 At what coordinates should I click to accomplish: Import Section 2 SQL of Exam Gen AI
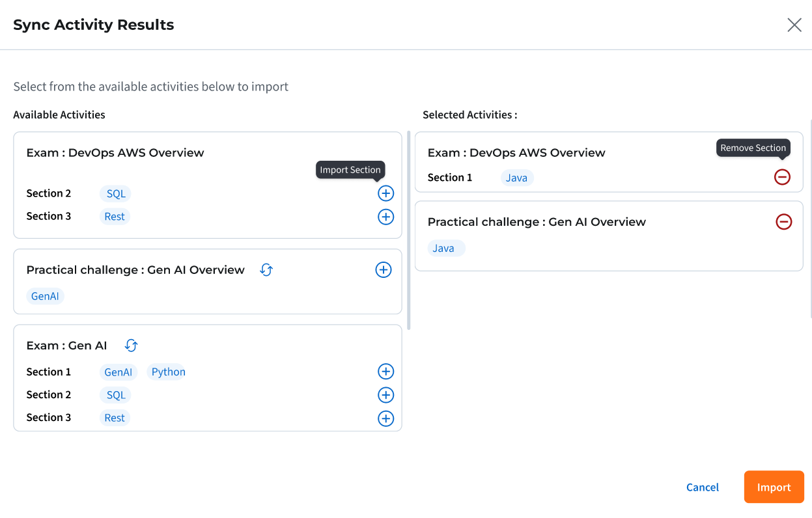pyautogui.click(x=385, y=395)
